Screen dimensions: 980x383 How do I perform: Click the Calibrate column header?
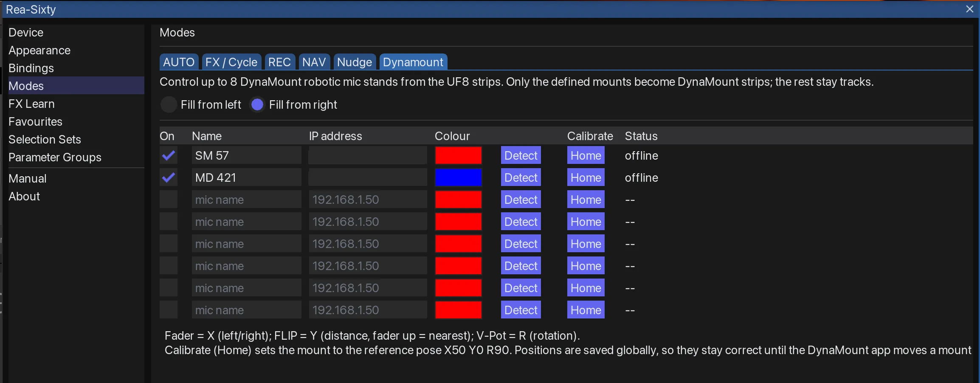tap(590, 136)
